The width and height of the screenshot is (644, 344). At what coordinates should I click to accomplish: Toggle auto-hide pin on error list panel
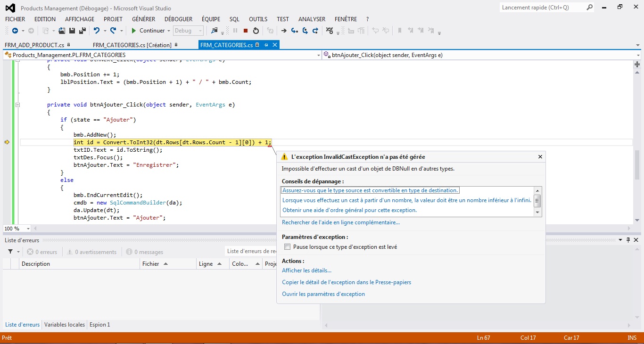tap(628, 240)
